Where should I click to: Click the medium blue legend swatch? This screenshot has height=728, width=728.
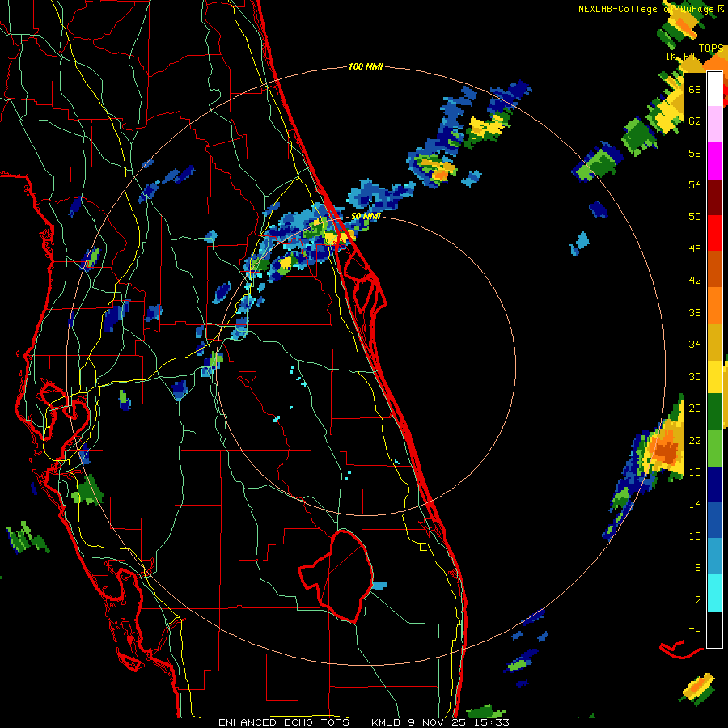pos(714,520)
